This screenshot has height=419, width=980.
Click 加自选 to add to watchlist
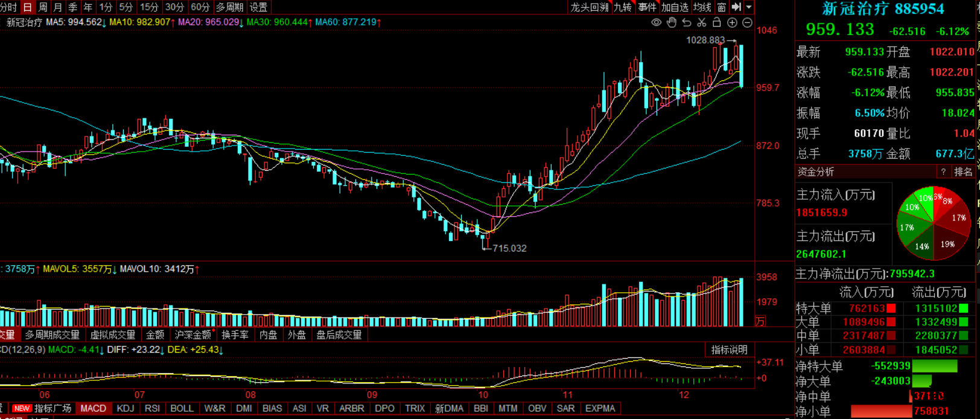(x=675, y=7)
